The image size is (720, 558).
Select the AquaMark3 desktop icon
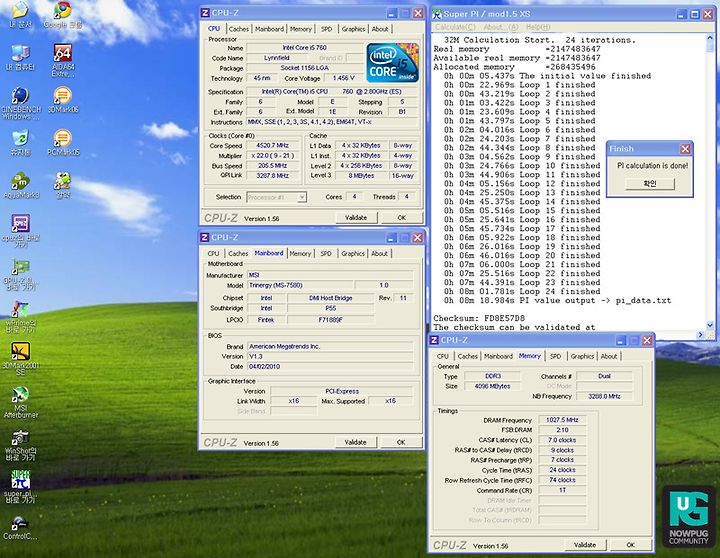(x=21, y=186)
